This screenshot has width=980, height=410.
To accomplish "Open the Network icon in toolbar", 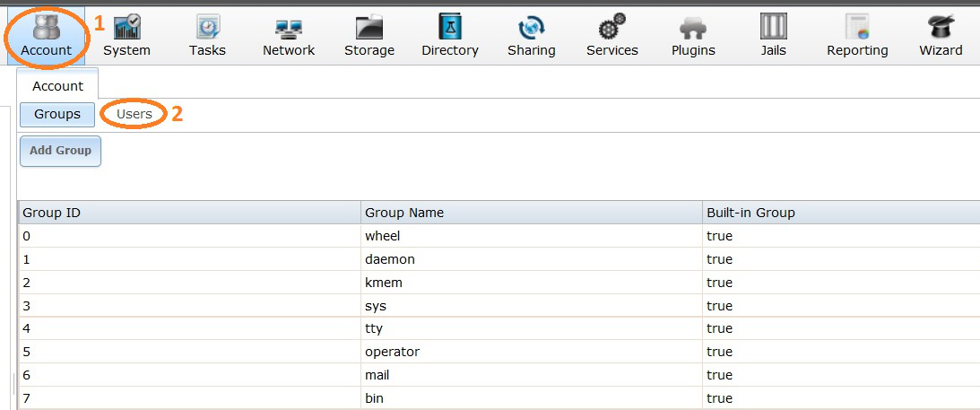I will pyautogui.click(x=288, y=27).
